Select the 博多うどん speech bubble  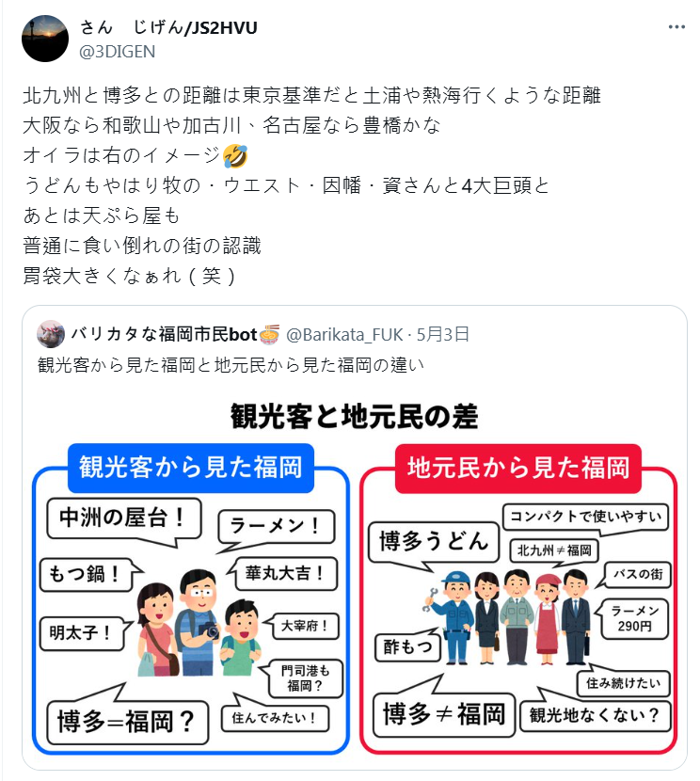click(x=433, y=542)
